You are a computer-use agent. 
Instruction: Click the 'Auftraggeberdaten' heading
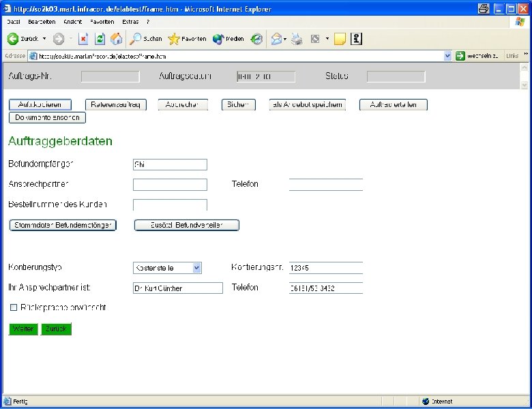point(60,141)
